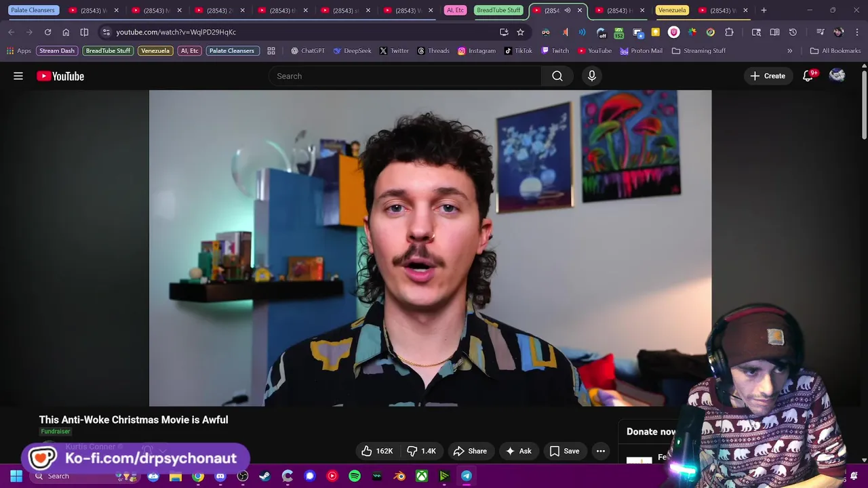868x488 pixels.
Task: Toggle the split view side panel icon
Action: click(x=84, y=32)
